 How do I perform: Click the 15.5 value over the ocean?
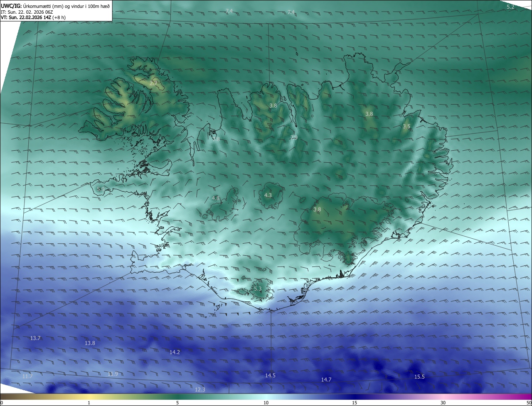click(x=420, y=377)
